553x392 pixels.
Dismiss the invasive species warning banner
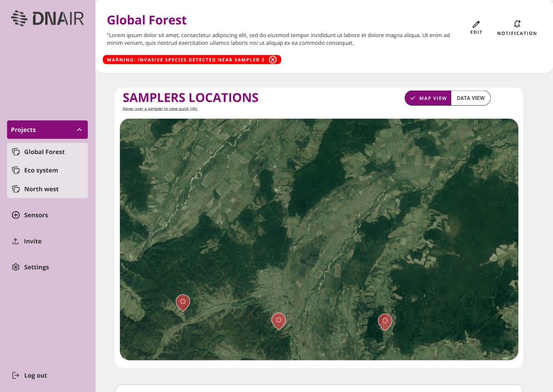coord(273,60)
